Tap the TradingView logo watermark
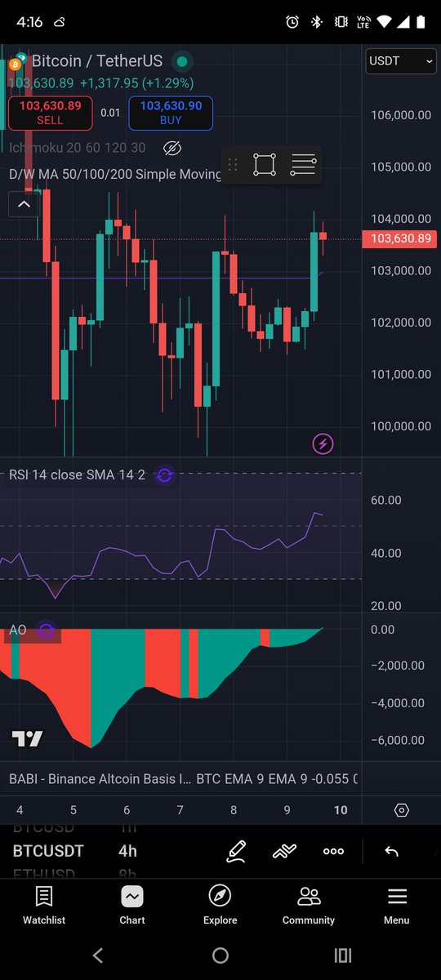This screenshot has width=441, height=980. click(26, 739)
